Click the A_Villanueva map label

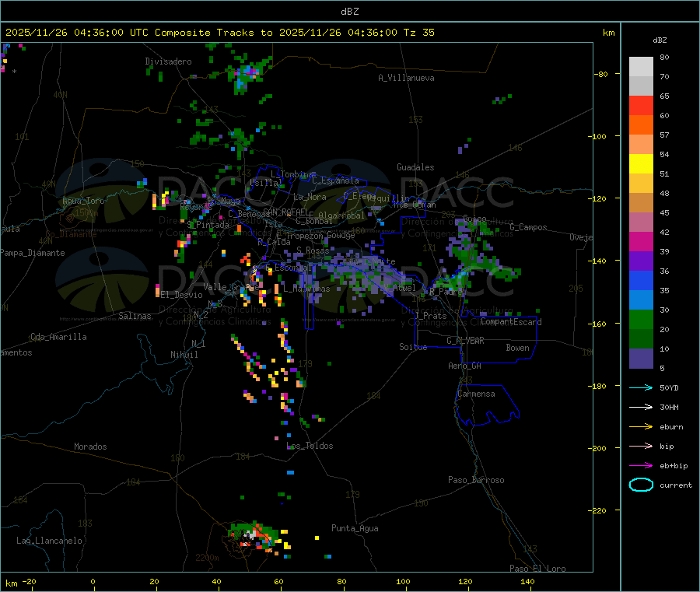[x=406, y=78]
